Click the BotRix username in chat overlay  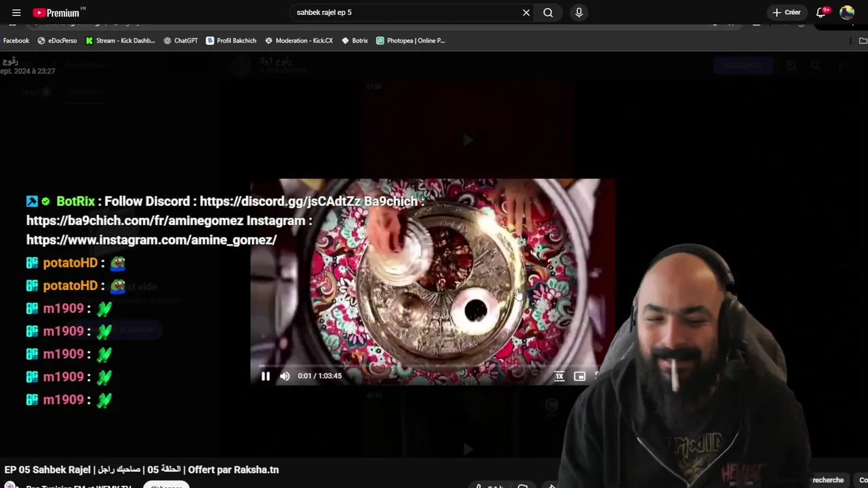pos(75,201)
